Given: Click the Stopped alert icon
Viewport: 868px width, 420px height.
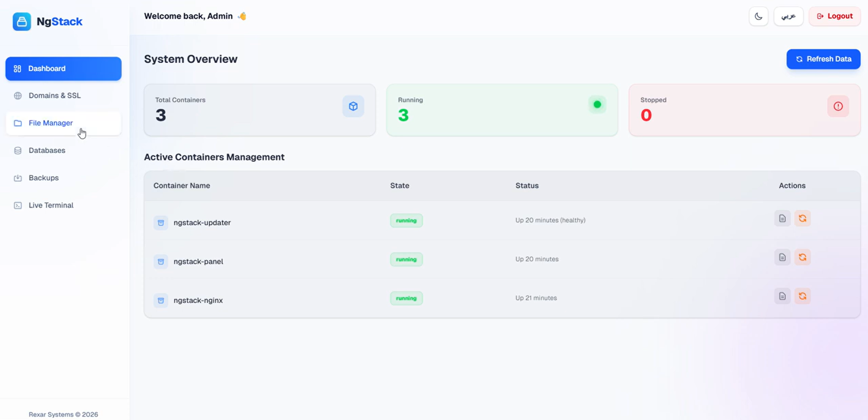Looking at the screenshot, I should click(x=838, y=106).
